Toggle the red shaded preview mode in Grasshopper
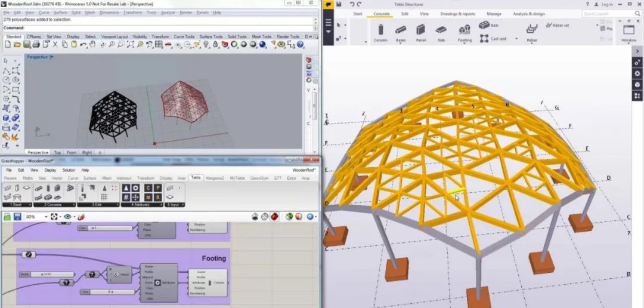Screen dimensions: 644x308 (274, 217)
